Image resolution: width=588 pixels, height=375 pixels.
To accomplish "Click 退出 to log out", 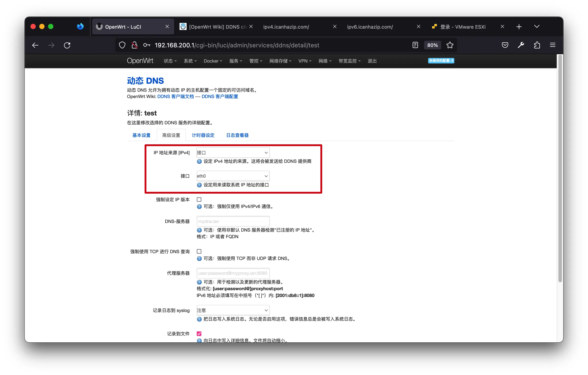I will click(372, 61).
